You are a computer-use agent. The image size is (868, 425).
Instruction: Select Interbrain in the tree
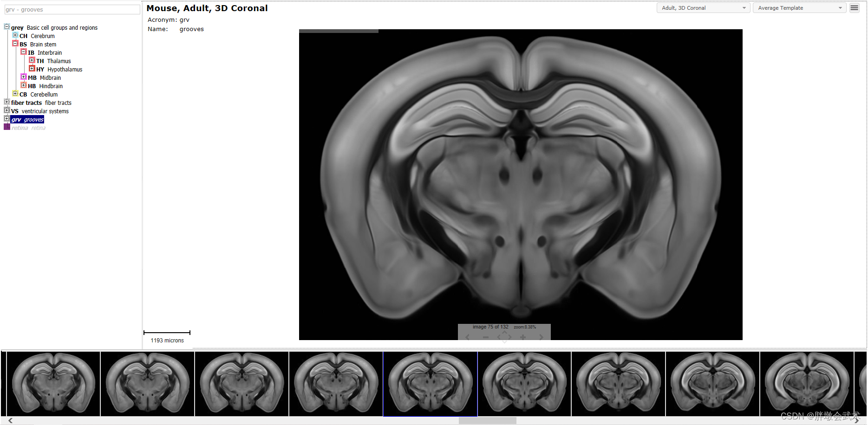(x=45, y=53)
